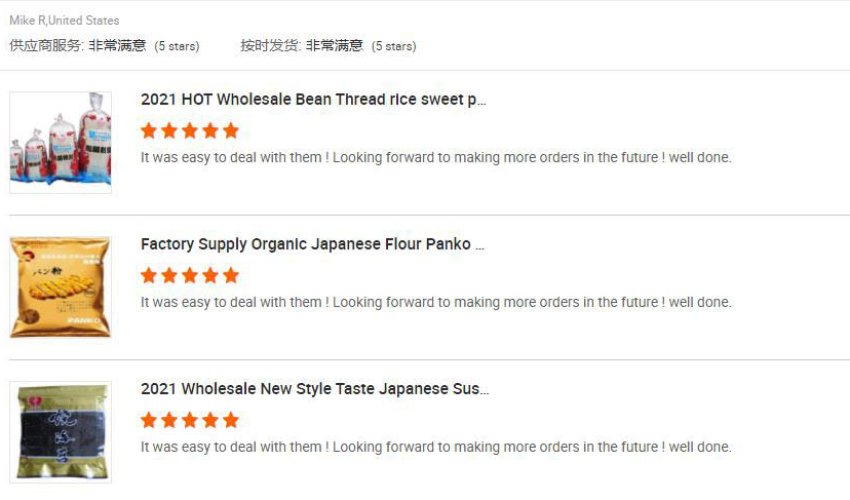Open the "Factory Supply Organic Japanese Flour Panko" link
This screenshot has height=500, width=850.
pyautogui.click(x=312, y=244)
